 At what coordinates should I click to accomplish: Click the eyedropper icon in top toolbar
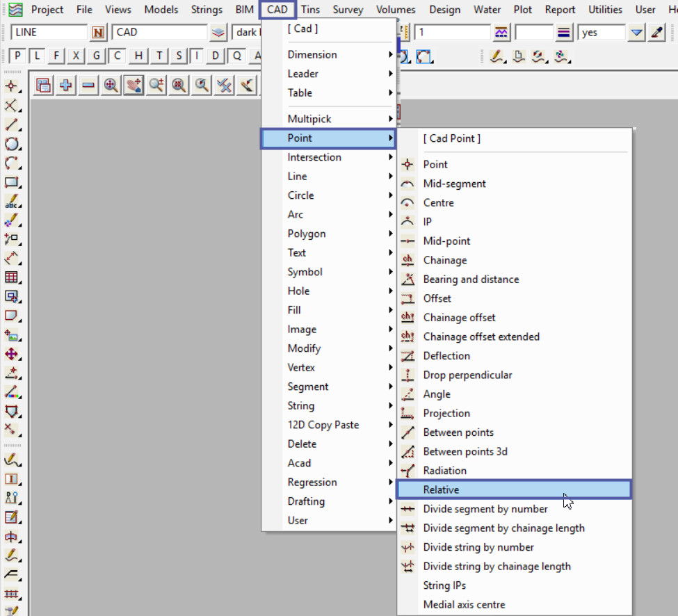[657, 33]
